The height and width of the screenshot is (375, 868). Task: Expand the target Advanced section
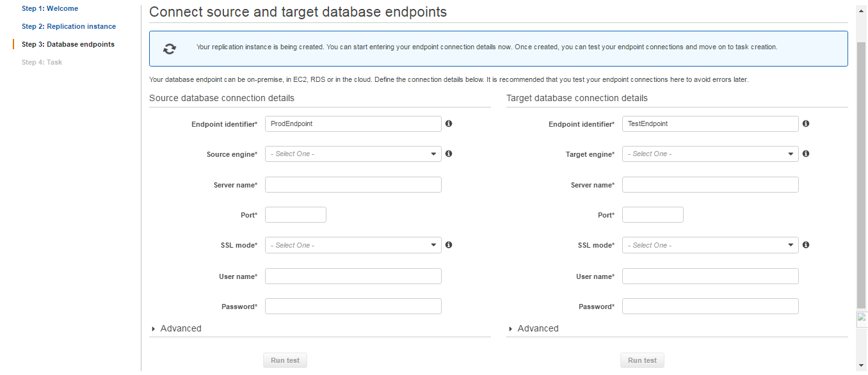coord(533,328)
